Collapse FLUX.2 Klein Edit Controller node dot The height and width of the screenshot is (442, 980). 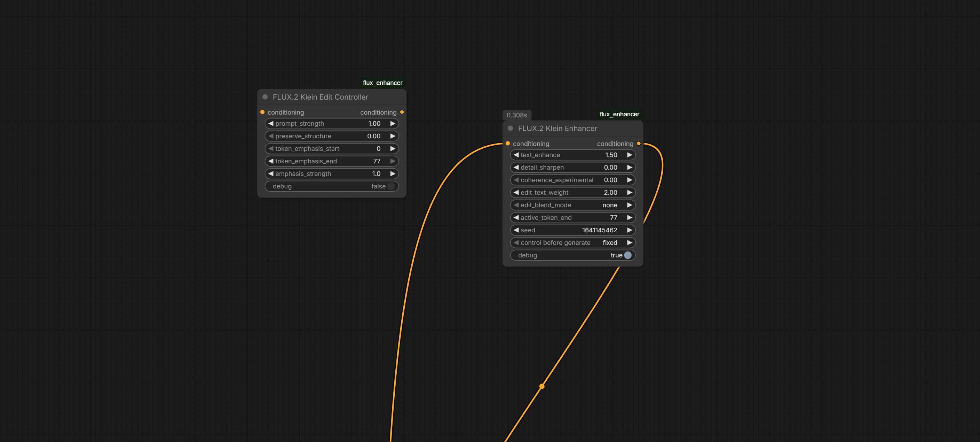pos(265,97)
